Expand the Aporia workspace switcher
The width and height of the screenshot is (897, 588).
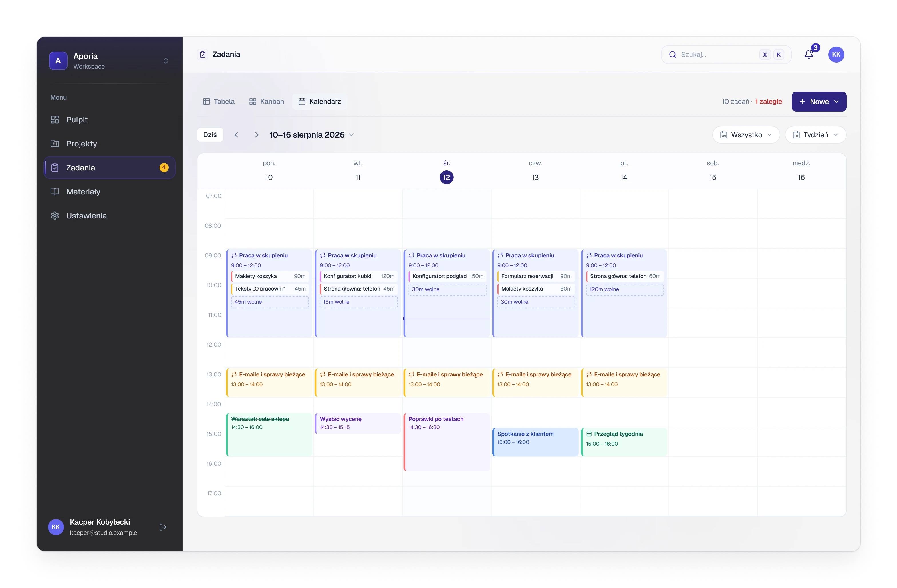[x=166, y=61]
